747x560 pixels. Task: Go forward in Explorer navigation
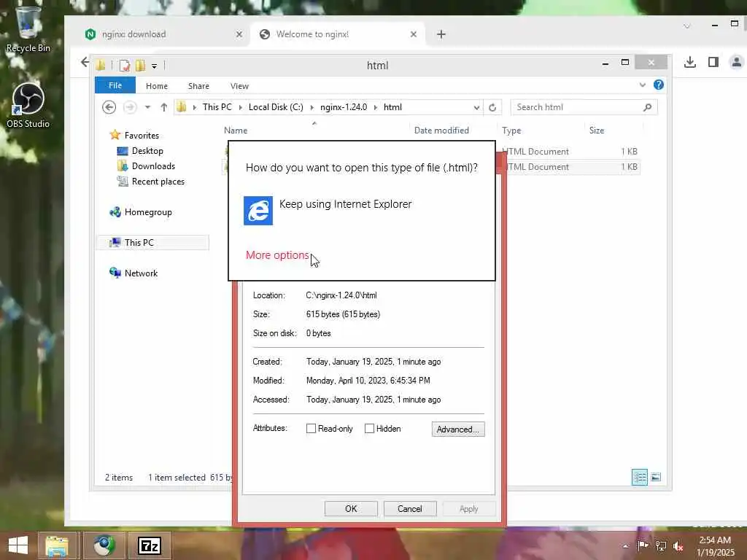pyautogui.click(x=130, y=107)
